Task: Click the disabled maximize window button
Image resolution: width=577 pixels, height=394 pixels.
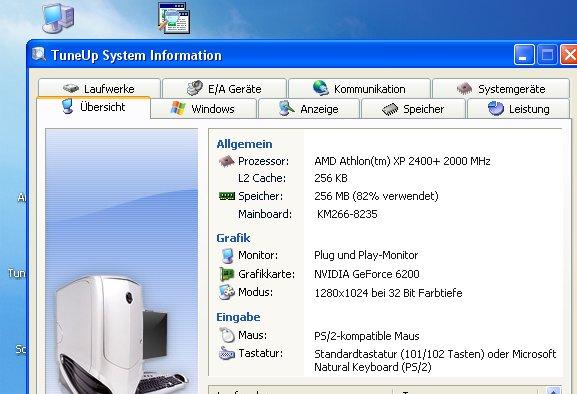Action: (547, 55)
